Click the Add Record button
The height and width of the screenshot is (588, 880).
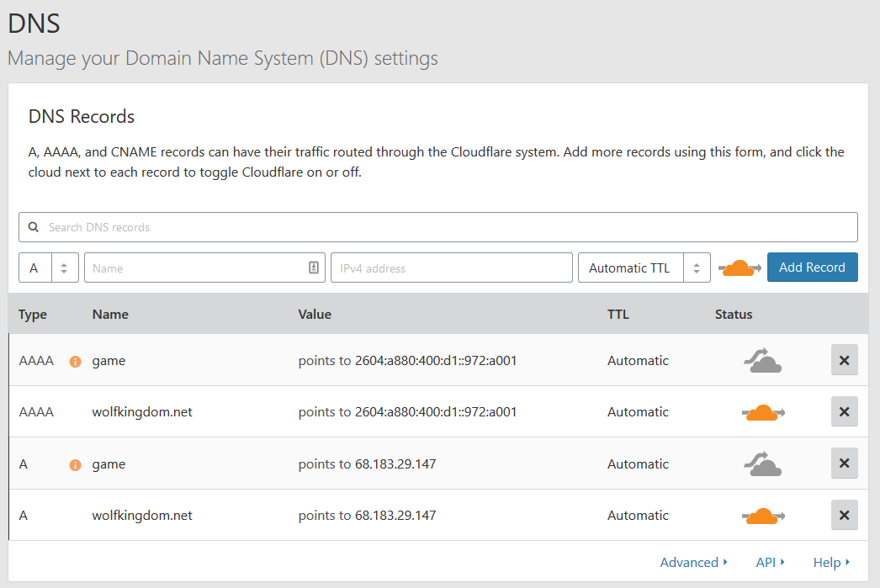pyautogui.click(x=812, y=268)
